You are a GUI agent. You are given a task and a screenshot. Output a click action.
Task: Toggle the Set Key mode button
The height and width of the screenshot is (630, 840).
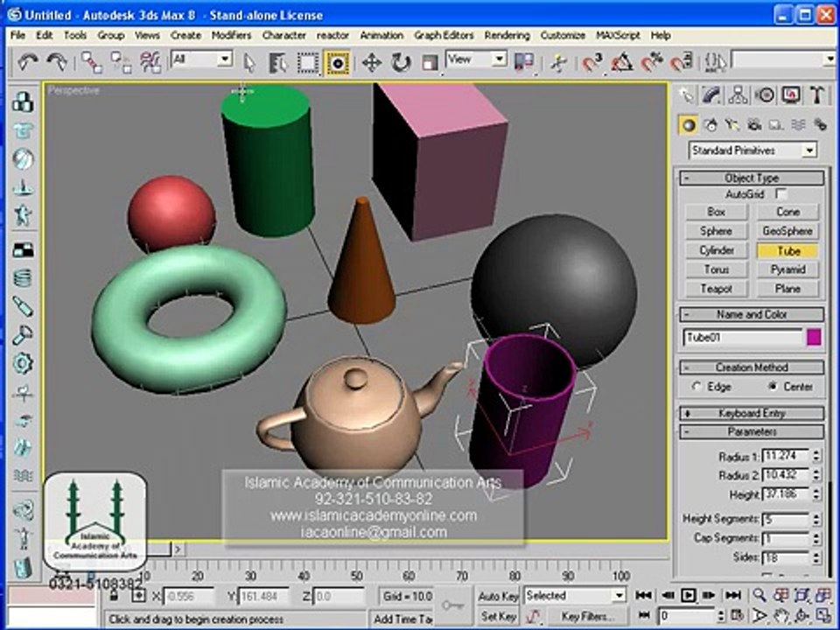click(x=498, y=617)
